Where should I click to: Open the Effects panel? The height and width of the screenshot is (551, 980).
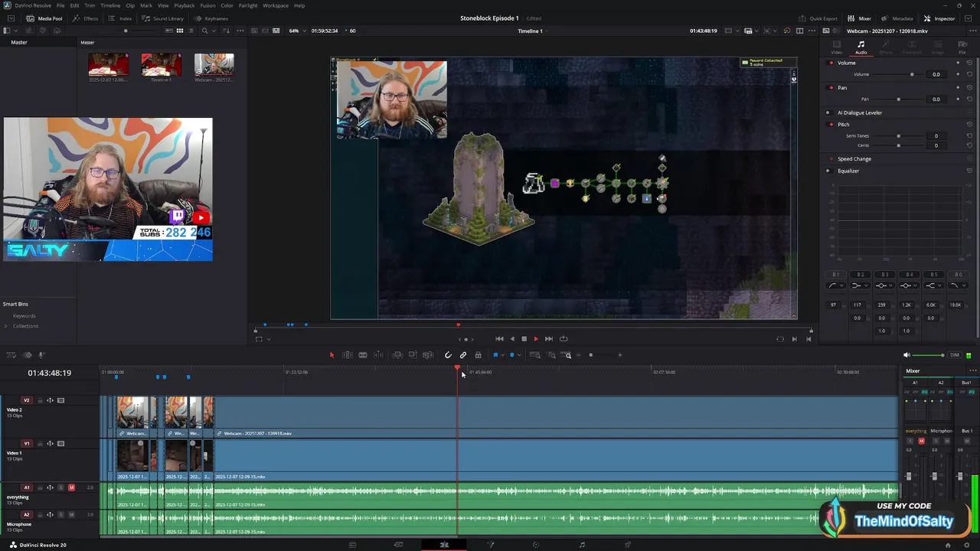pos(86,18)
